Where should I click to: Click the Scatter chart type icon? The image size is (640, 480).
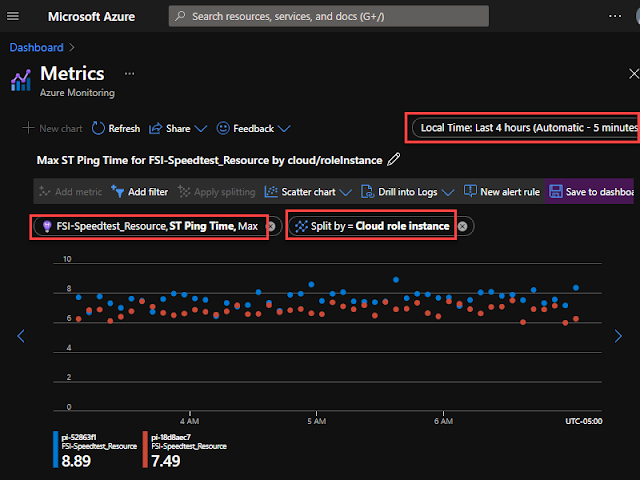pyautogui.click(x=271, y=191)
